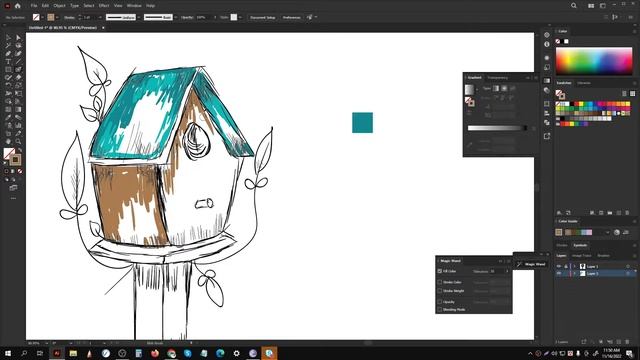The width and height of the screenshot is (640, 360).
Task: Hide the locked top layer via eye icon
Action: coord(559,266)
